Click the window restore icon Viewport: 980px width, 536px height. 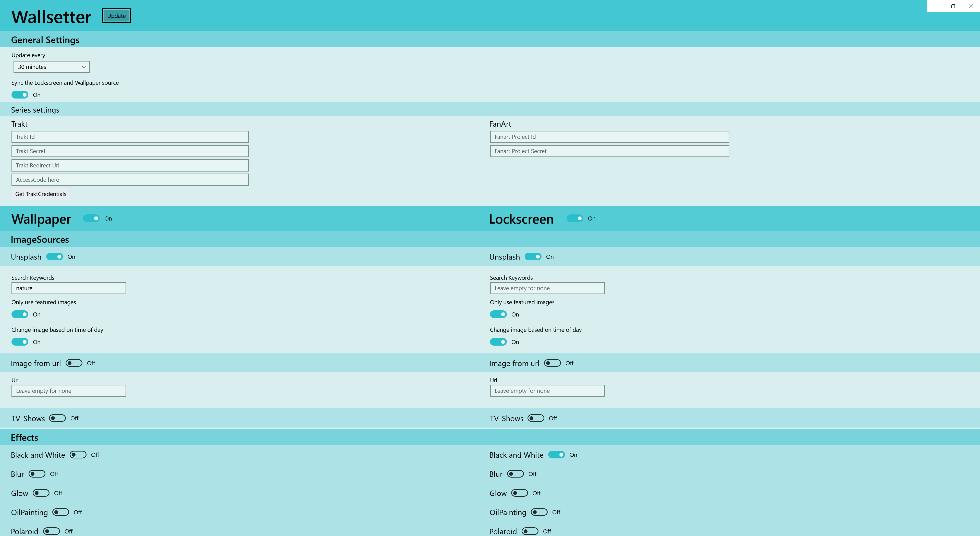[953, 6]
